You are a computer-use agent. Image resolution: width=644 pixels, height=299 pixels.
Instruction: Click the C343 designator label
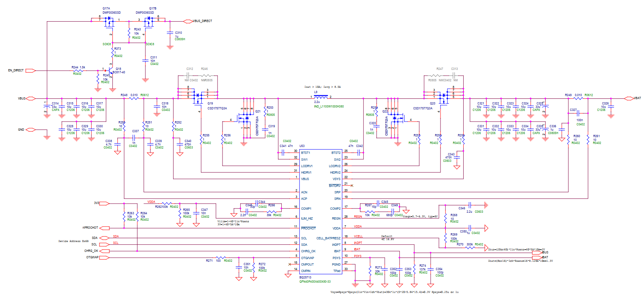(451, 154)
